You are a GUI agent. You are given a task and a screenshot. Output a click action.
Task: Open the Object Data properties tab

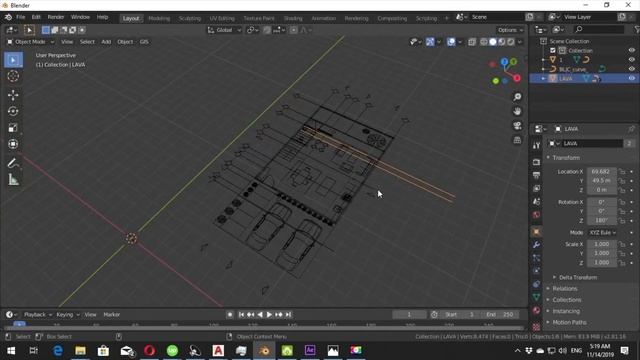pyautogui.click(x=536, y=297)
